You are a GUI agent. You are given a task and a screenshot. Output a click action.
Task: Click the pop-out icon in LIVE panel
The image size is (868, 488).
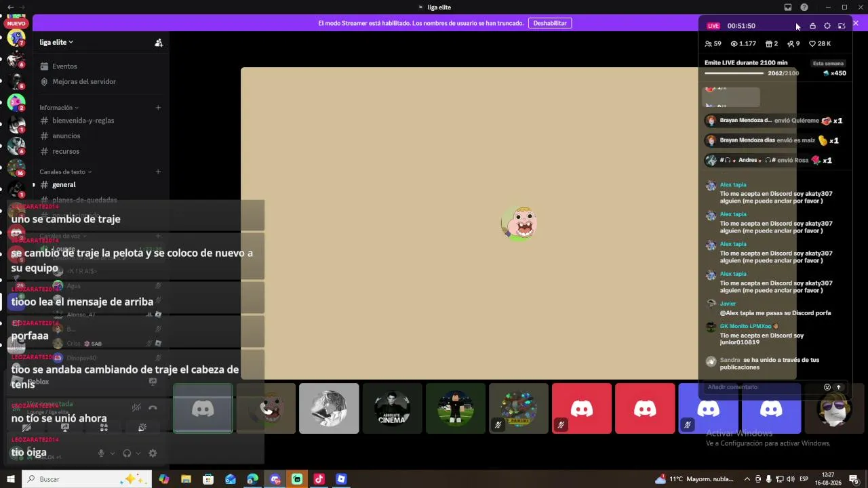coord(842,26)
